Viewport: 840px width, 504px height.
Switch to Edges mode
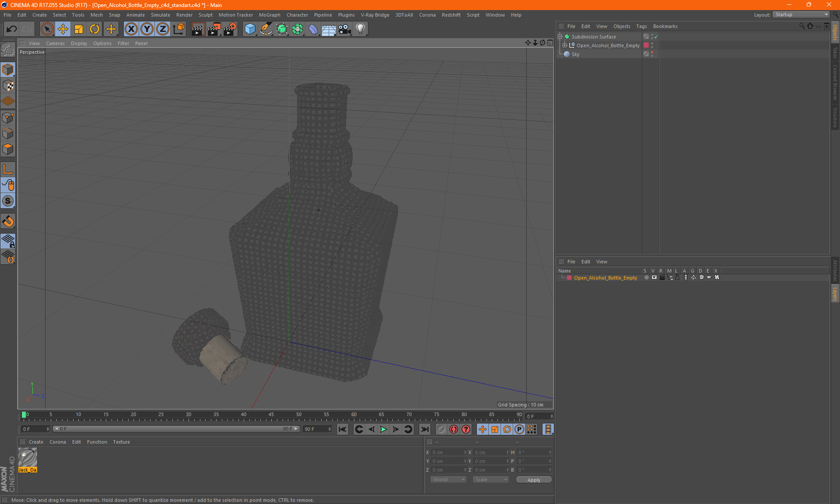[8, 133]
